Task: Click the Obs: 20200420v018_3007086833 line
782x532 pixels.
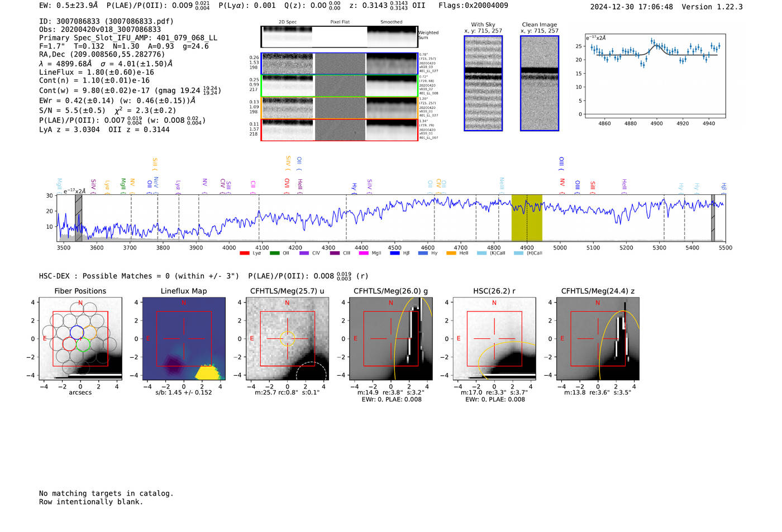Action: click(x=100, y=30)
